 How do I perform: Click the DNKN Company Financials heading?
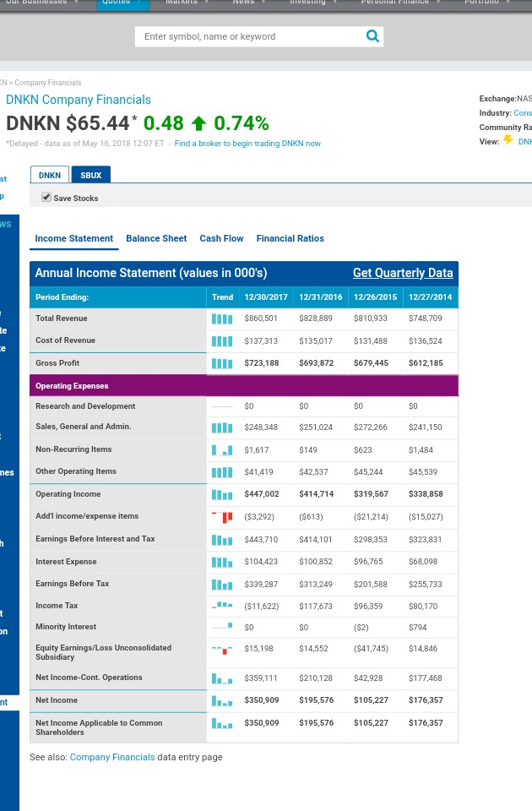(79, 100)
